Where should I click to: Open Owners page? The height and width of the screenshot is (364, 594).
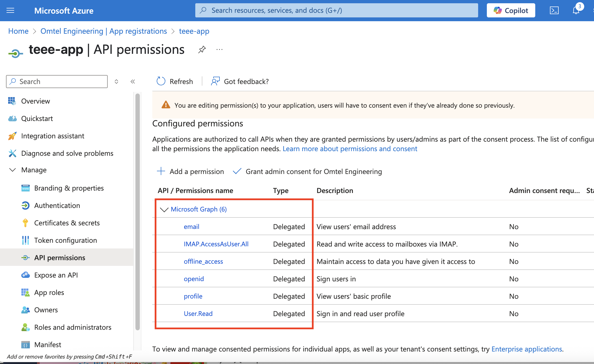click(46, 310)
